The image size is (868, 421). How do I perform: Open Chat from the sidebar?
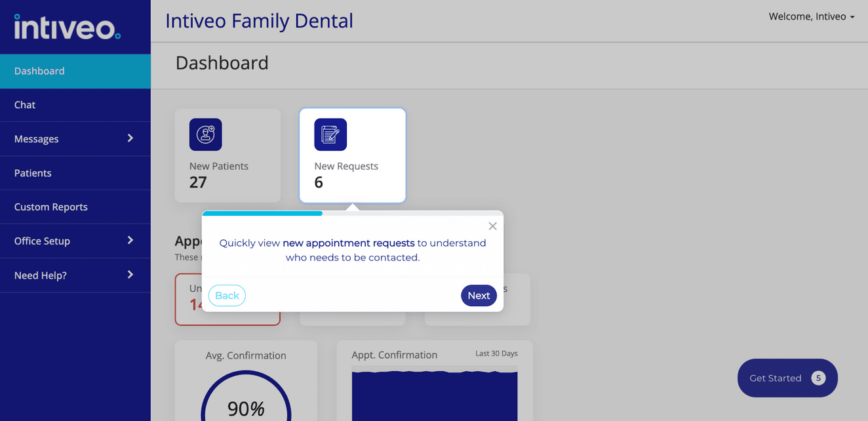tap(25, 105)
